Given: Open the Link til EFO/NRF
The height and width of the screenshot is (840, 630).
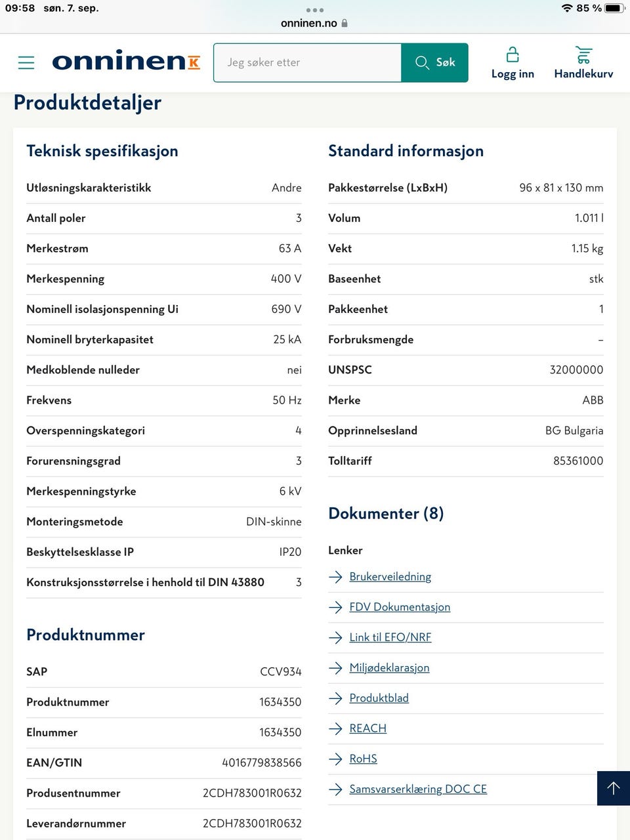Looking at the screenshot, I should [x=390, y=637].
